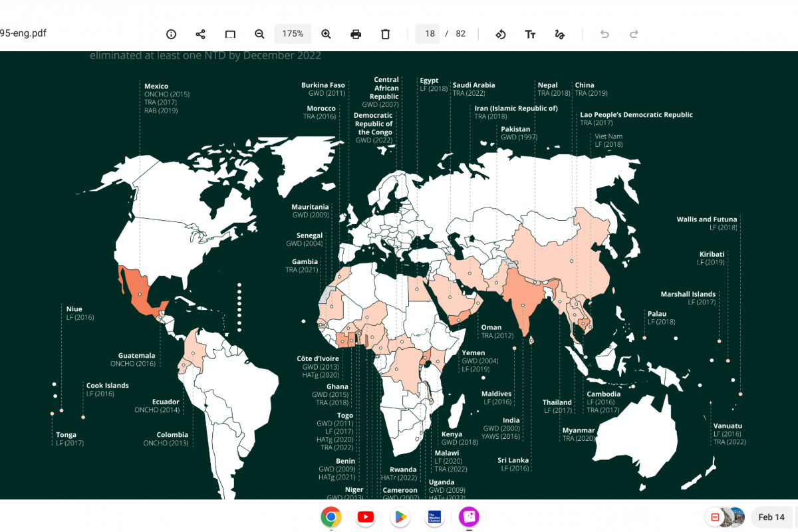Rotate the page with the rotate icon
The height and width of the screenshot is (532, 798).
501,34
